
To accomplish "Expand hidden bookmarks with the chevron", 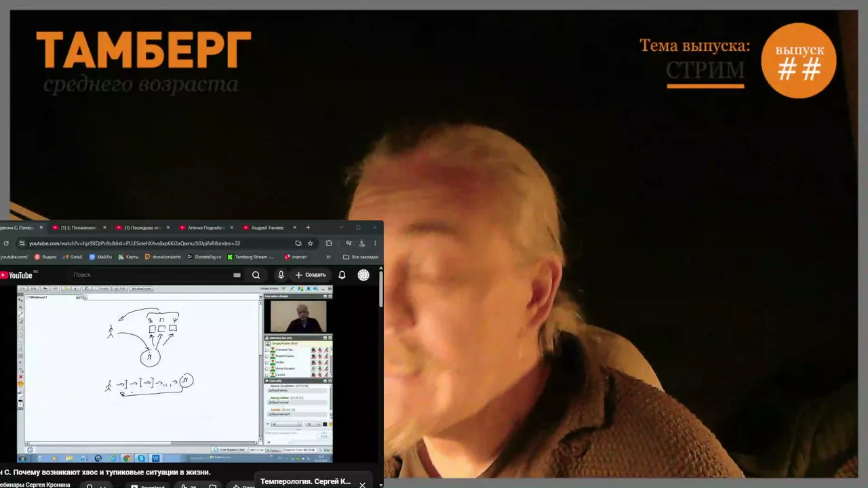I will click(329, 257).
